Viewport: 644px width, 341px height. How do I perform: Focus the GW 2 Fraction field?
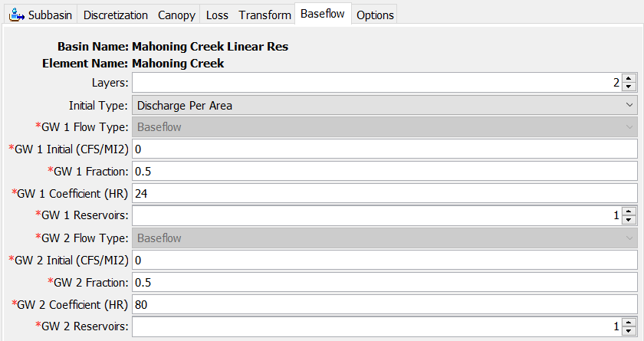(x=384, y=282)
